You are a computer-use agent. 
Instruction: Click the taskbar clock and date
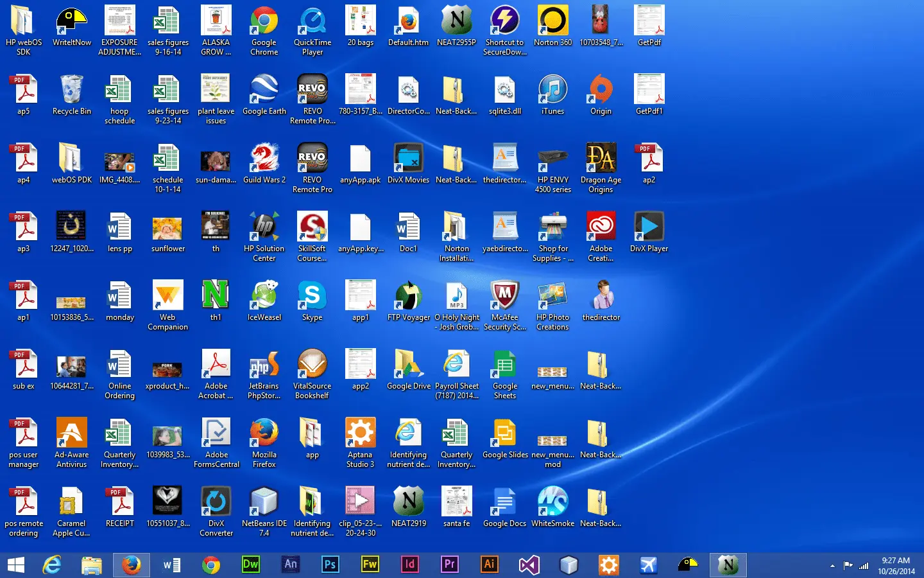click(x=896, y=566)
